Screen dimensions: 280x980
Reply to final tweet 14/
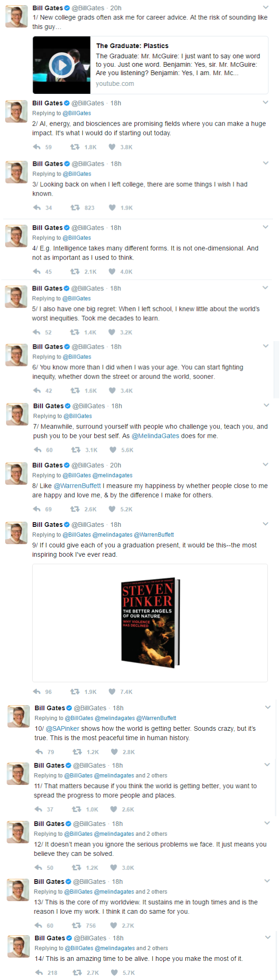pyautogui.click(x=39, y=973)
